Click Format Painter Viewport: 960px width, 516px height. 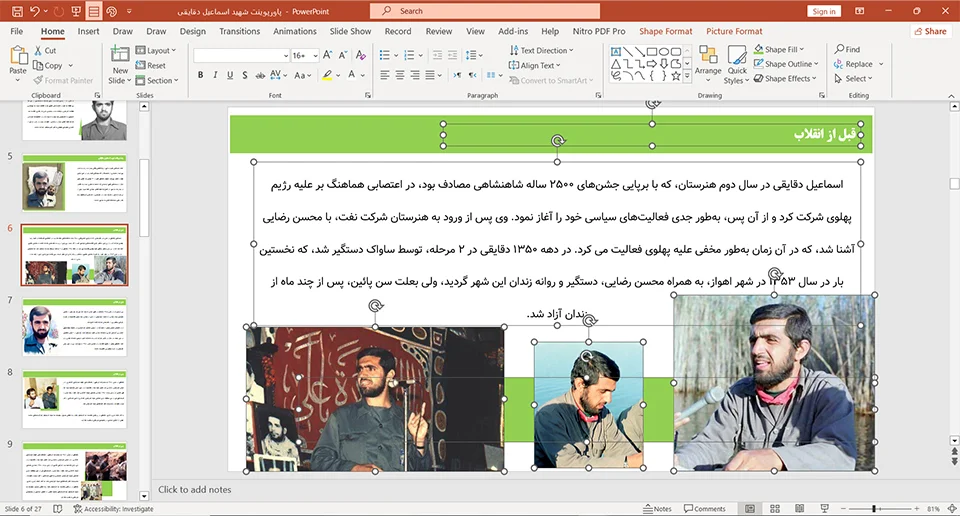(63, 80)
